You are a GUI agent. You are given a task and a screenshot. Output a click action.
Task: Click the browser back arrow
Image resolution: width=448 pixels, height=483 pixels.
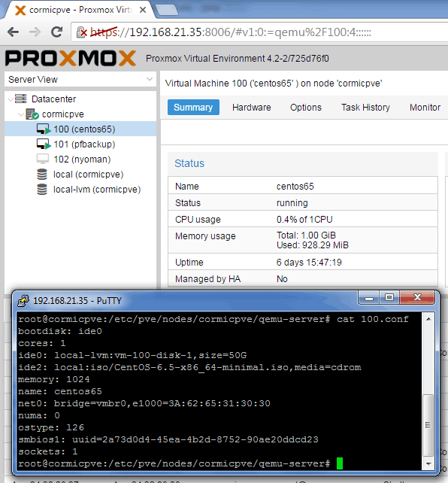coord(14,32)
